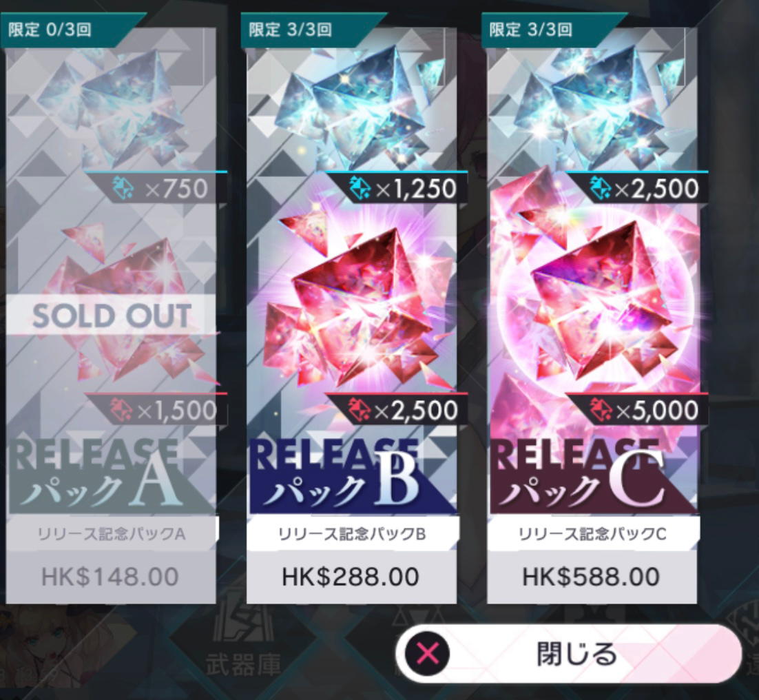The width and height of the screenshot is (759, 700).
Task: Buy Pack B for HK$288.00
Action: click(351, 577)
